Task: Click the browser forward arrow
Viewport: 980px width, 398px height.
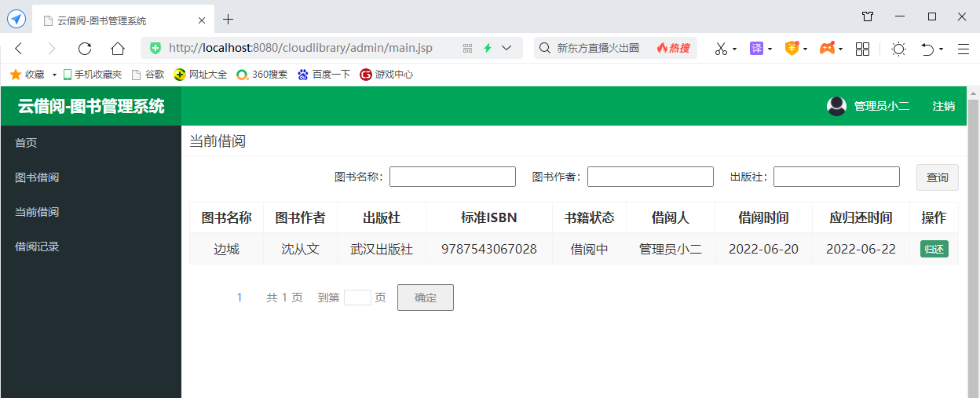Action: tap(52, 49)
